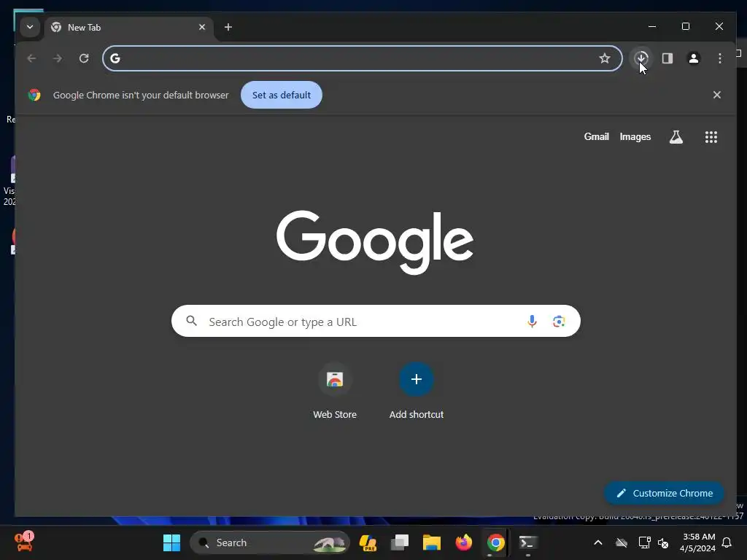Click Customize Chrome button
Viewport: 747px width, 560px height.
[664, 494]
